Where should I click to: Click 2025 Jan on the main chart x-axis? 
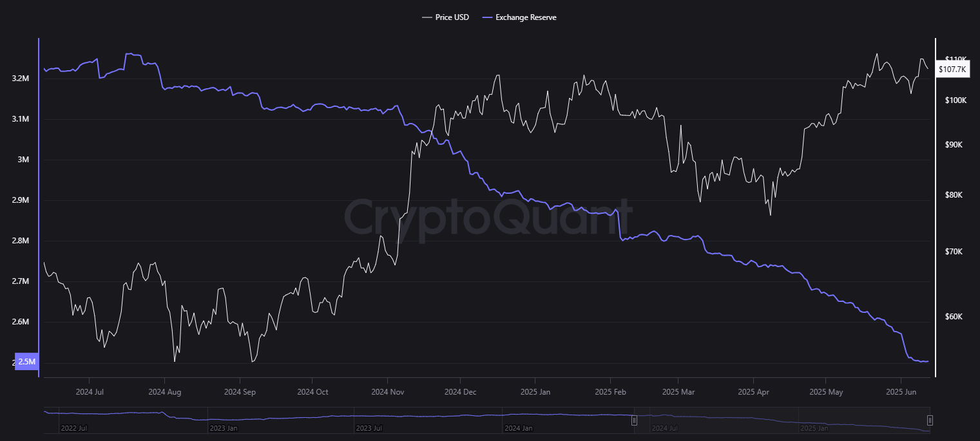536,391
